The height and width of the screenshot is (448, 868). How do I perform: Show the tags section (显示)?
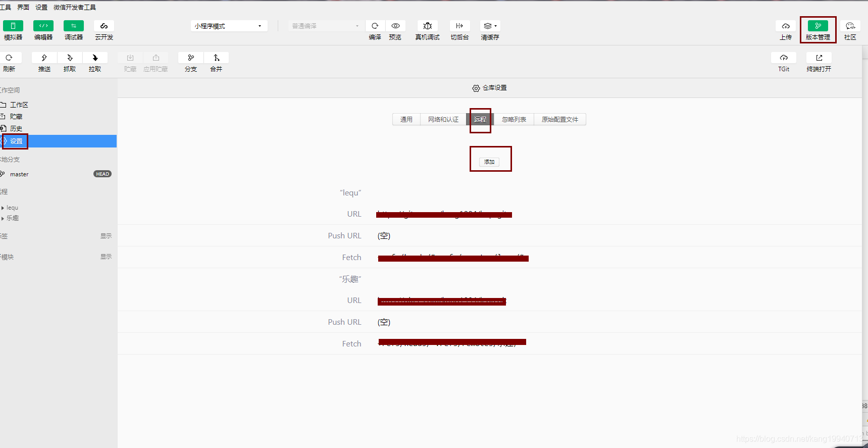coord(106,236)
